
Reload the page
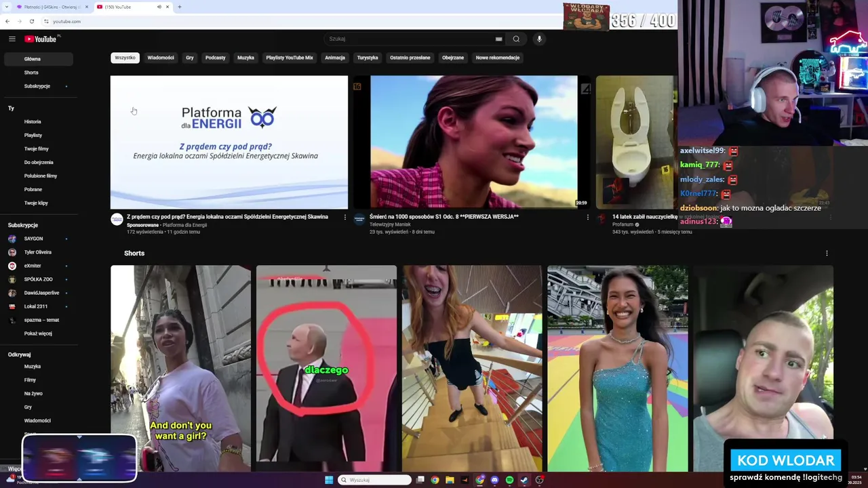(31, 21)
